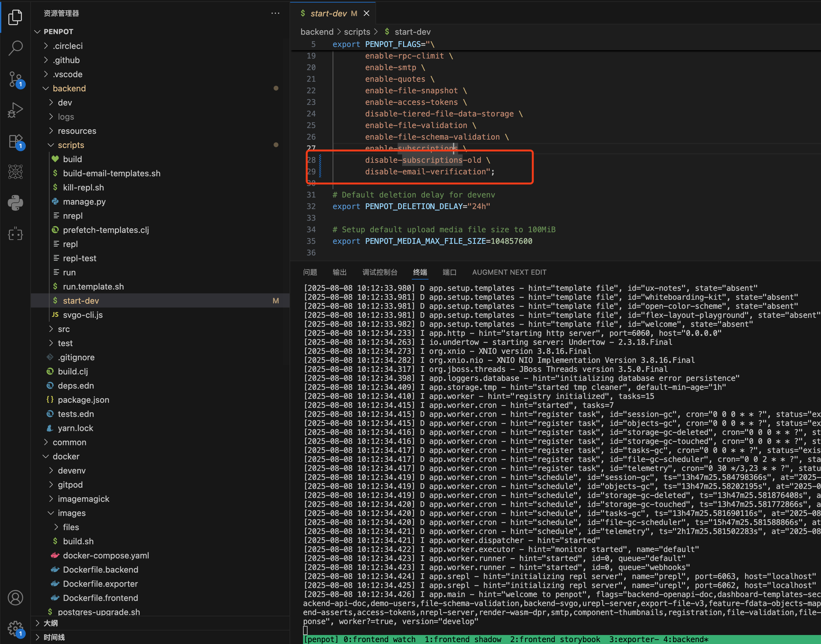The height and width of the screenshot is (644, 821).
Task: Click the start-dev breadcrumb segment
Action: (412, 32)
